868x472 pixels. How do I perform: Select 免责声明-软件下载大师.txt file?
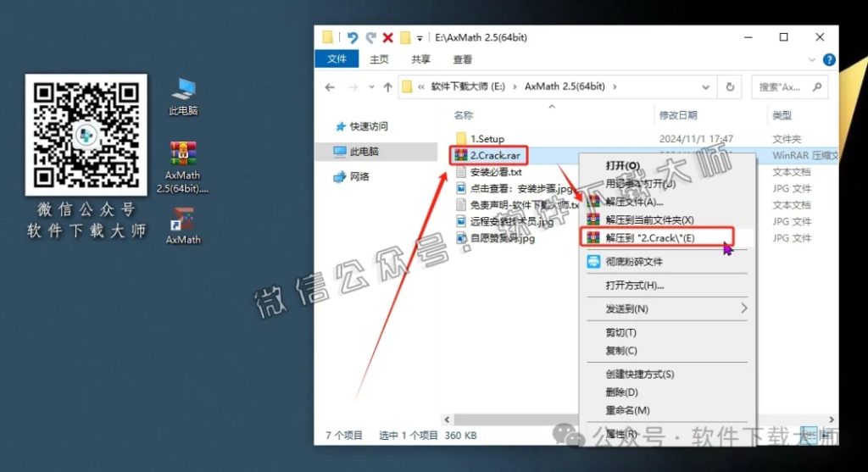pos(517,205)
